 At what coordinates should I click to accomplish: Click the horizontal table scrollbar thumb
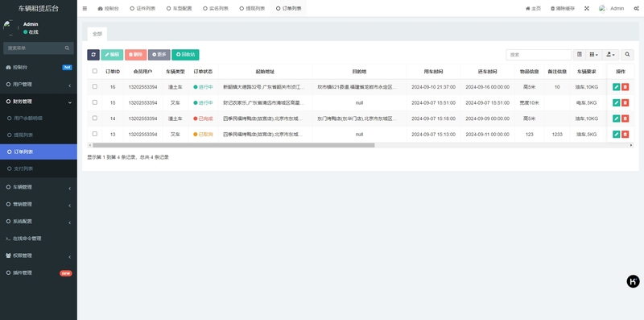coord(233,145)
